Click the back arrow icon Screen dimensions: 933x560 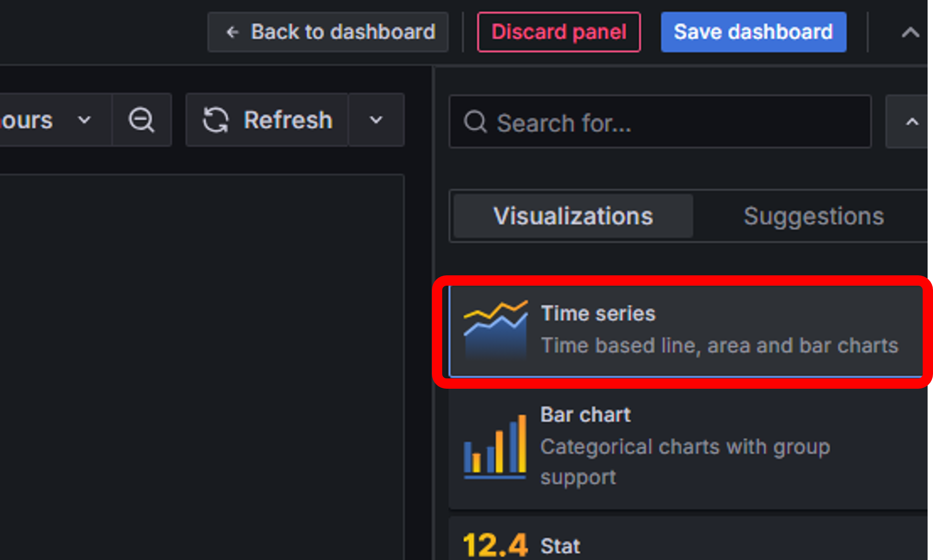pos(232,32)
